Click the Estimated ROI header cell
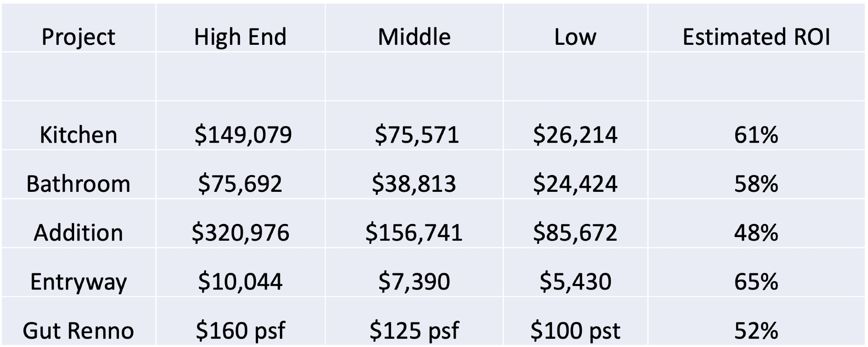This screenshot has width=868, height=347. pyautogui.click(x=756, y=37)
